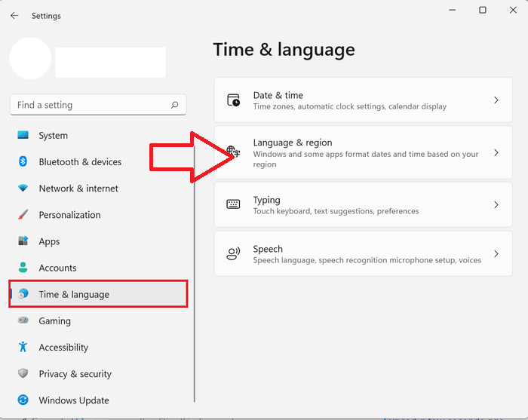
Task: Expand Date & time chevron
Action: click(496, 100)
